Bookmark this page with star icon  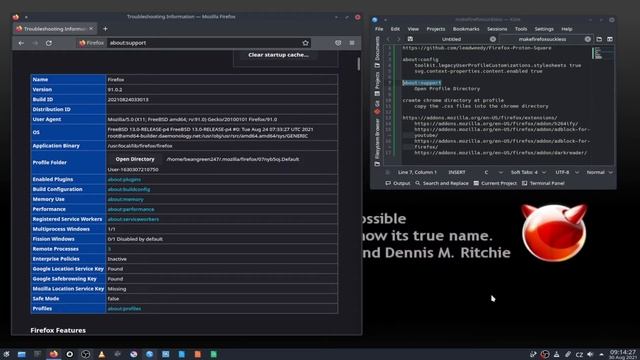pos(305,43)
